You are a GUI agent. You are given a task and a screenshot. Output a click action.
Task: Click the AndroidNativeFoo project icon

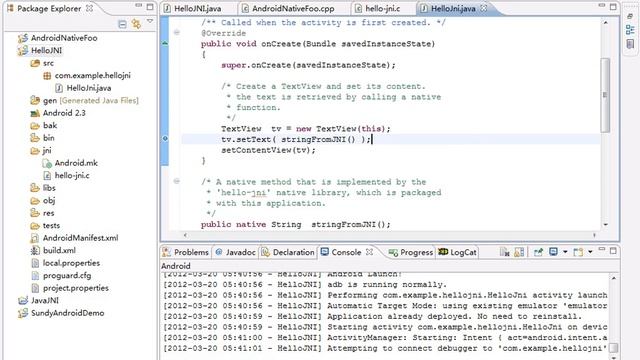pyautogui.click(x=23, y=38)
